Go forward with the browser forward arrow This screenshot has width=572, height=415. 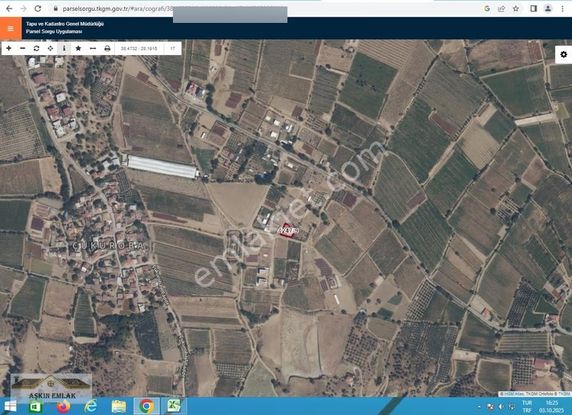click(23, 8)
